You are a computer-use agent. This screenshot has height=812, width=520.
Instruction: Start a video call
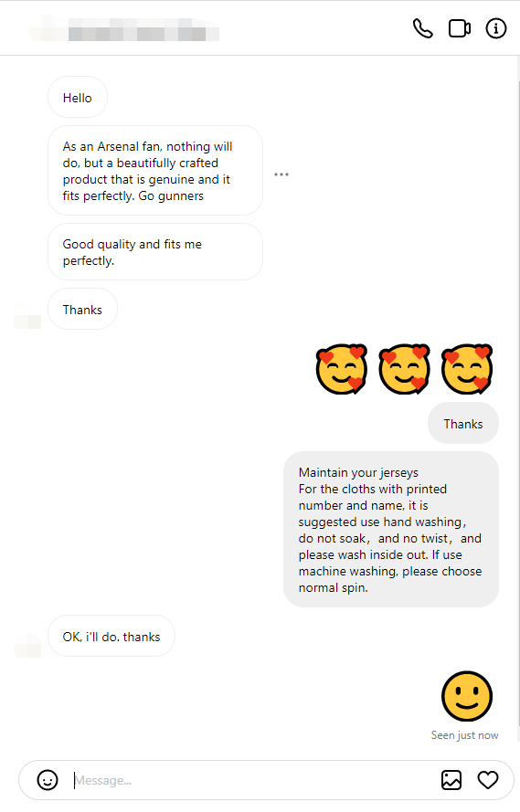(460, 28)
